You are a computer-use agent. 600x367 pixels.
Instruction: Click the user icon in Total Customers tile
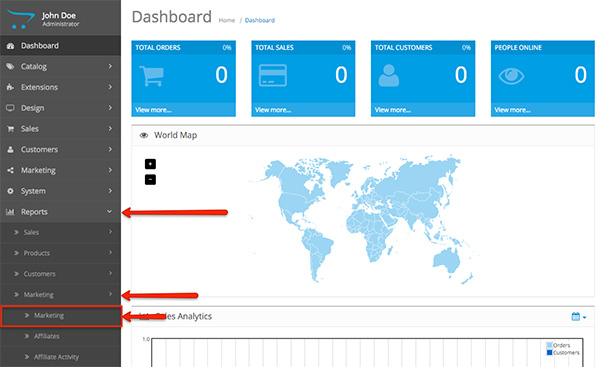[x=389, y=75]
